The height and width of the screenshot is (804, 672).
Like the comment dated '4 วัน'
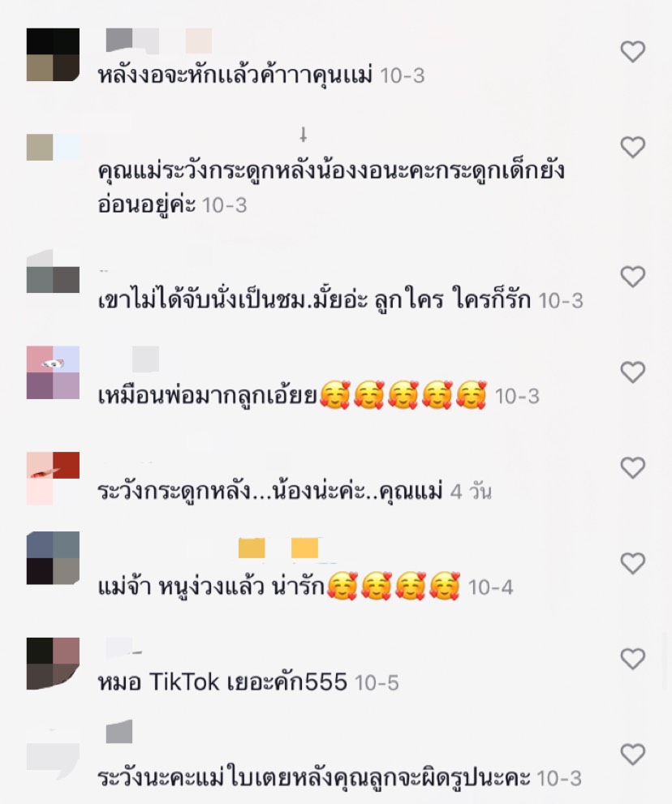click(x=632, y=468)
